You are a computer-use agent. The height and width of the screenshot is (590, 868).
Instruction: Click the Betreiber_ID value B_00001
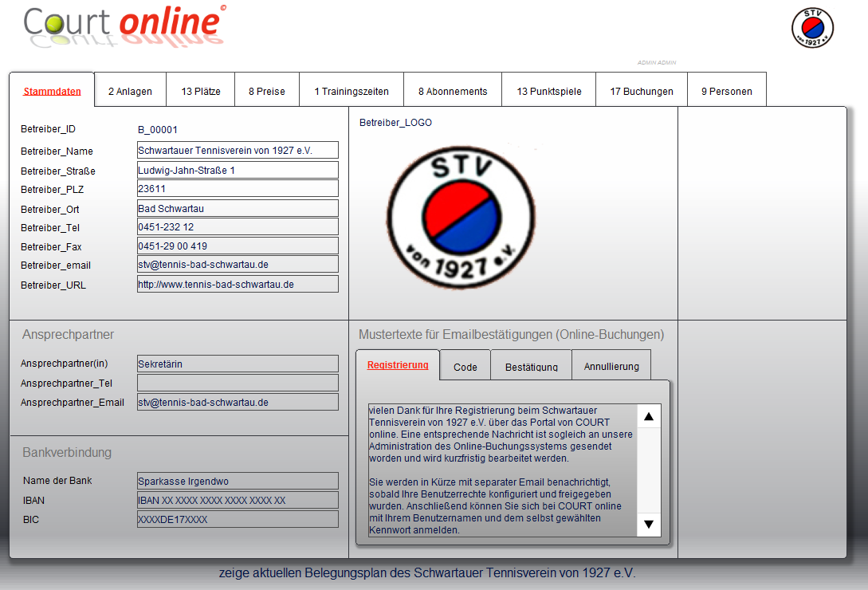pyautogui.click(x=158, y=130)
